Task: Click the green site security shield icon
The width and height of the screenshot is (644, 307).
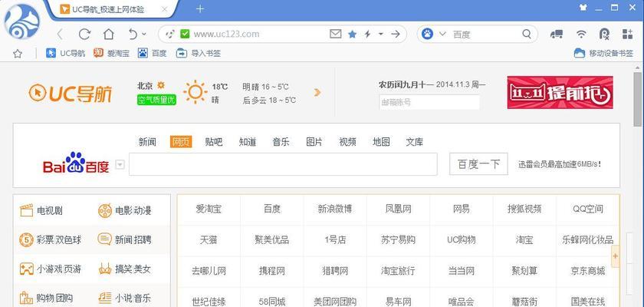Action: [x=185, y=34]
